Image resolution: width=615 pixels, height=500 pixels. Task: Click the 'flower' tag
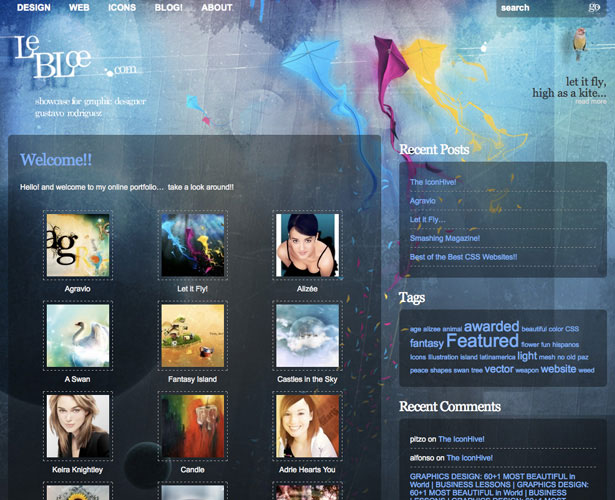(x=530, y=345)
